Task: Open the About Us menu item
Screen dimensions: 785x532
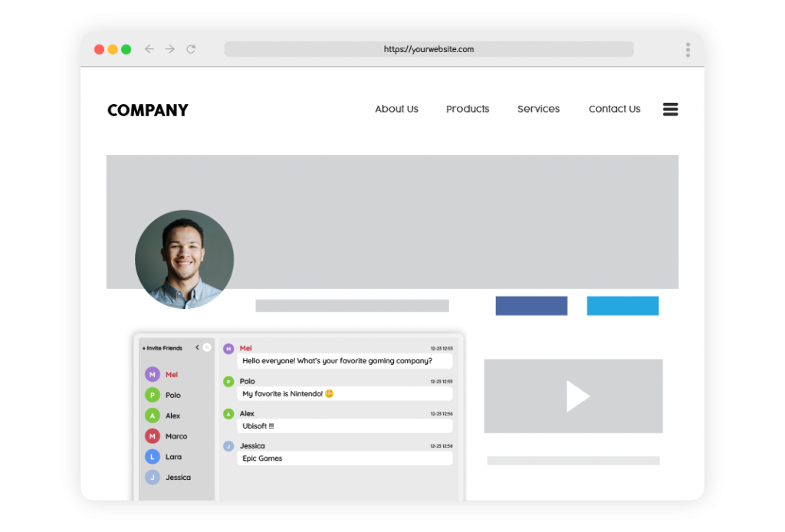Action: tap(396, 109)
